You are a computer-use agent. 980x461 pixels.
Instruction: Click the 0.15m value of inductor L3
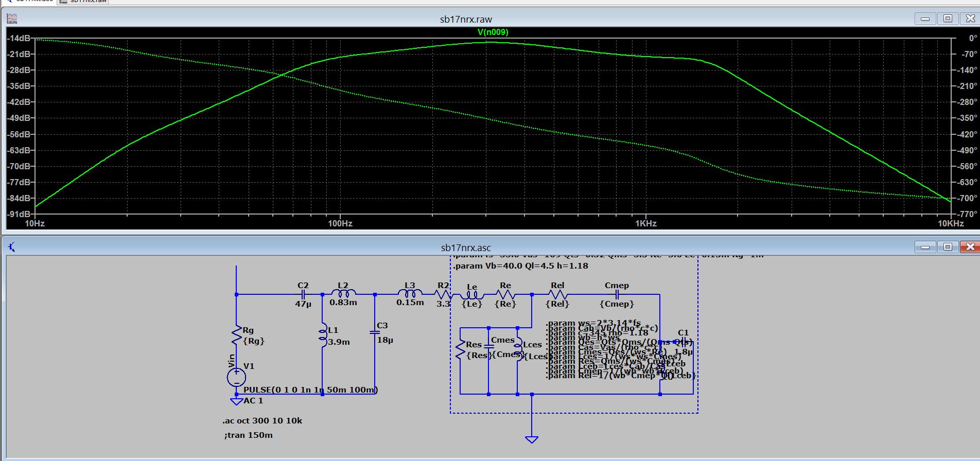pyautogui.click(x=410, y=302)
